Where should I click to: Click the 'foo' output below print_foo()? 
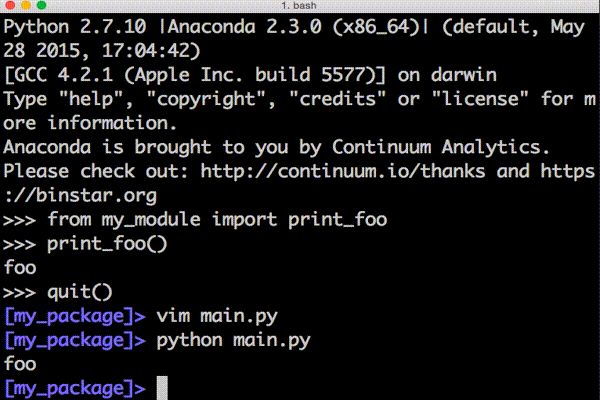(20, 268)
